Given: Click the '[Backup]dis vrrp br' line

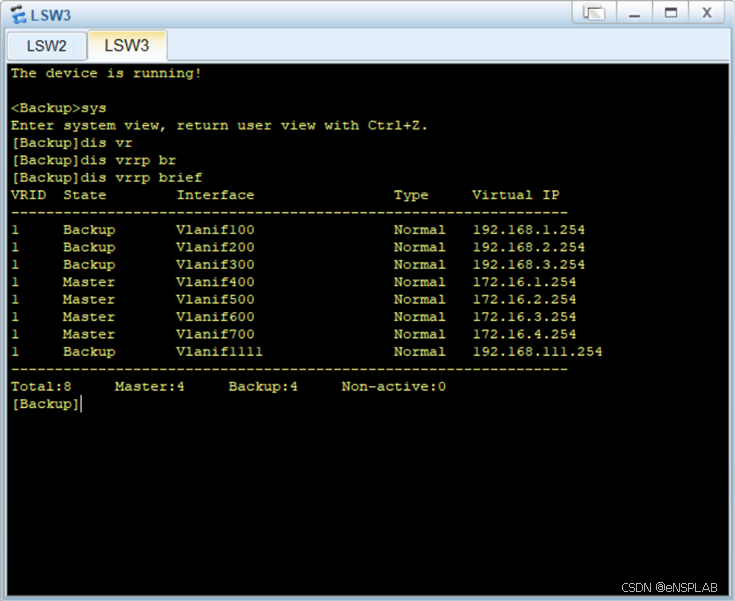Looking at the screenshot, I should coord(94,160).
